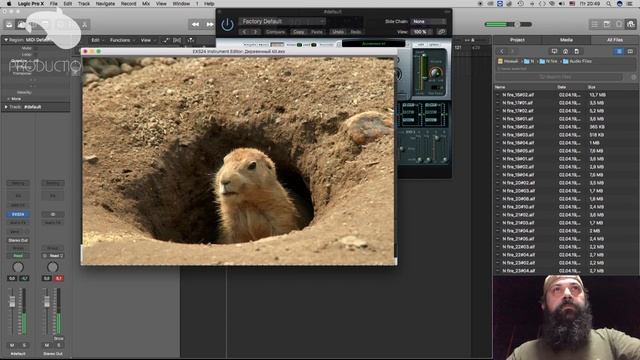The image size is (640, 360).
Task: Open the View 100 % dropdown
Action: pos(422,32)
